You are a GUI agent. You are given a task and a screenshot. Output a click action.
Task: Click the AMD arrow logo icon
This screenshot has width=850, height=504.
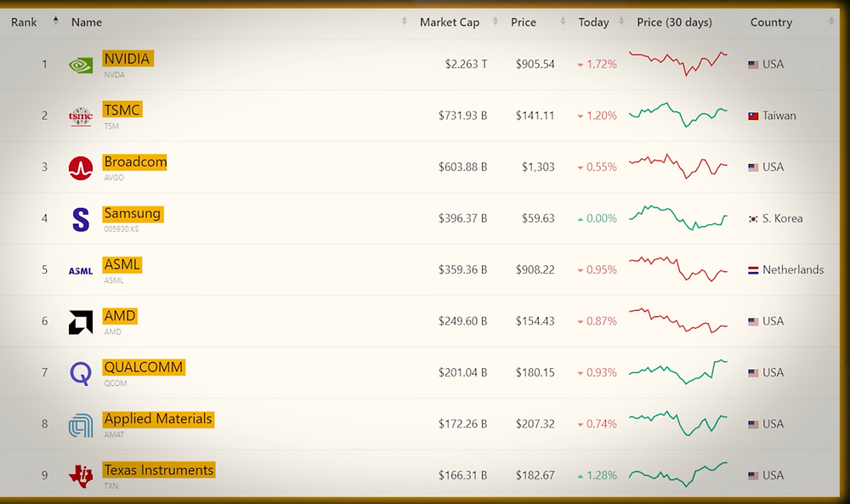(x=81, y=322)
